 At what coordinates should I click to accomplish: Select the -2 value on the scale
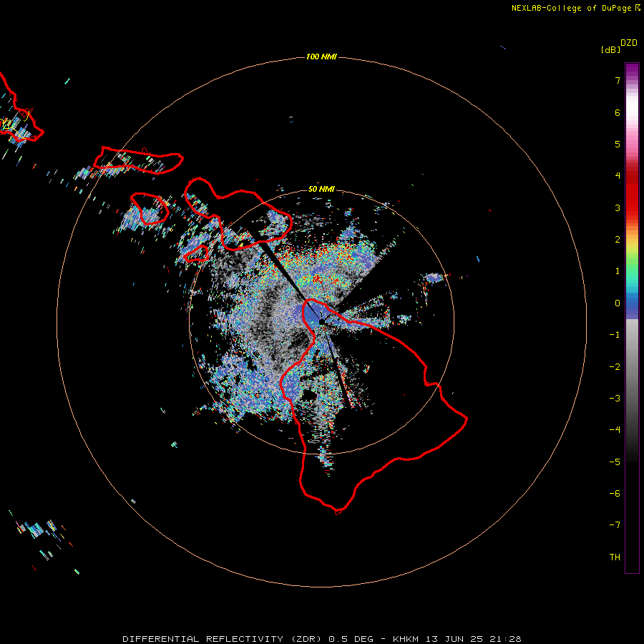(615, 367)
